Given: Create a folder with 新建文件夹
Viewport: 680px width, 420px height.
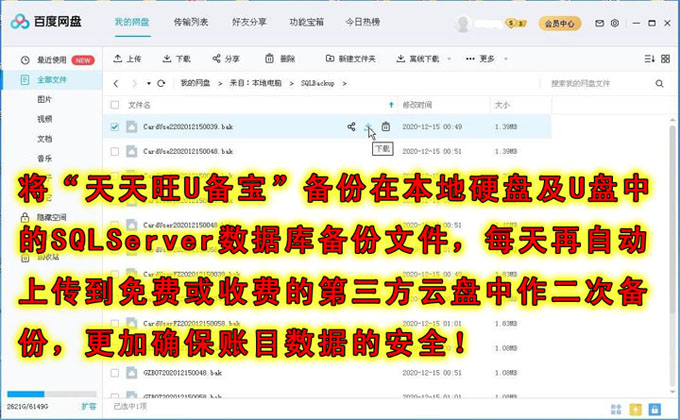Looking at the screenshot, I should coord(350,59).
